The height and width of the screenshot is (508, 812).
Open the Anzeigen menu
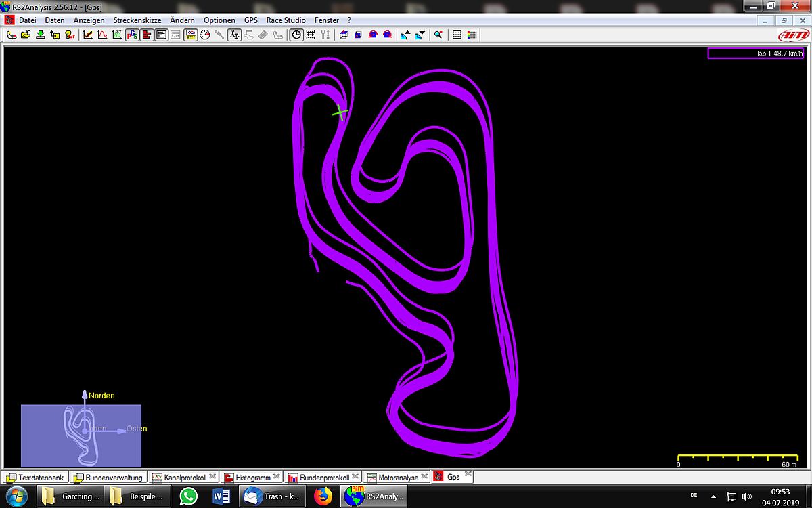coord(89,20)
